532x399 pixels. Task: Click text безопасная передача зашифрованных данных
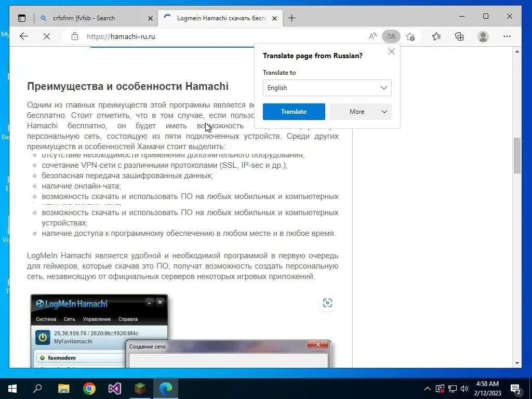click(x=127, y=176)
